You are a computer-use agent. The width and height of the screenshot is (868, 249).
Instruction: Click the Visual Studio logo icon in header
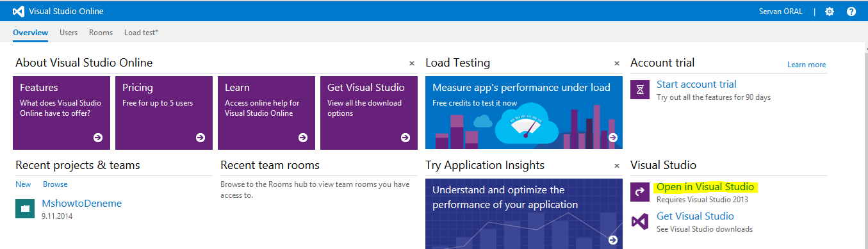tap(19, 12)
